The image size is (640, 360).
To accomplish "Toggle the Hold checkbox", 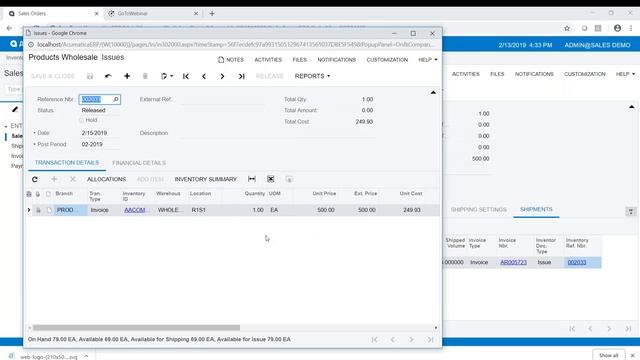I will [81, 120].
